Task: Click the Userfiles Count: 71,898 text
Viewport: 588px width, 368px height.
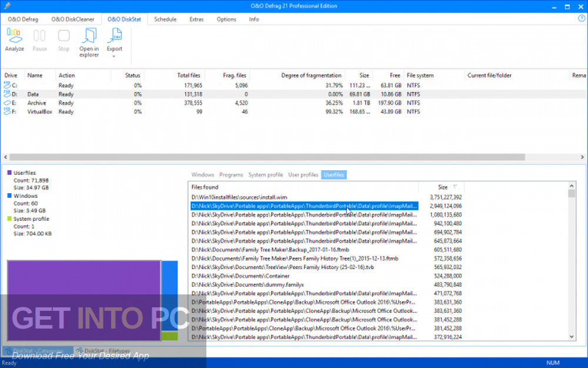Action: tap(31, 180)
